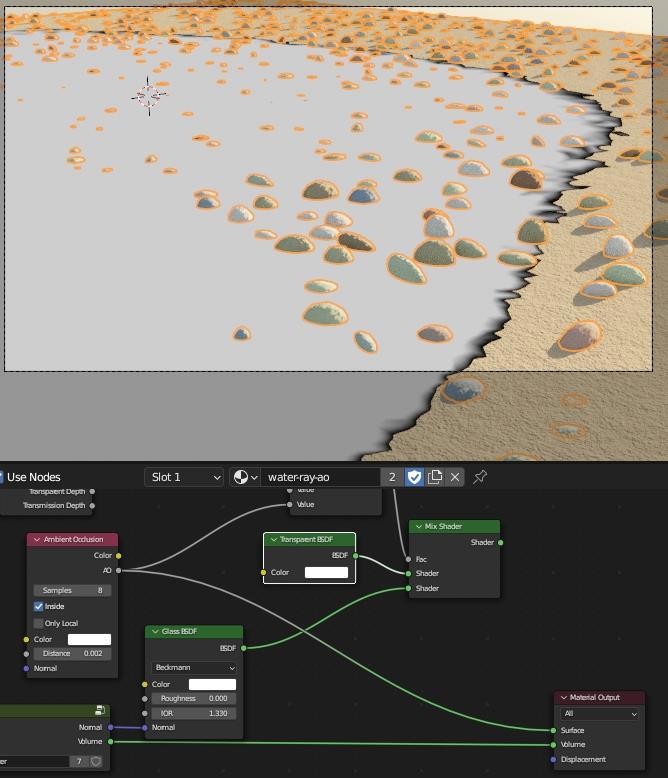Toggle fake user shield for water-ray-ao

coord(414,477)
